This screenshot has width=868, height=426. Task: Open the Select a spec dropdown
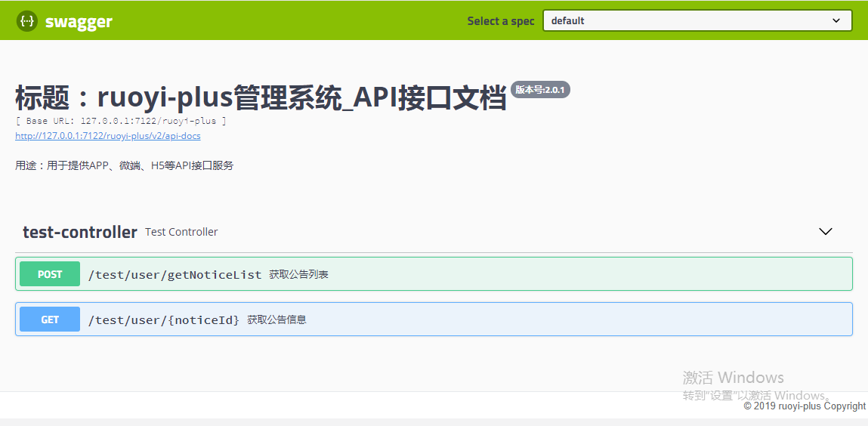click(697, 21)
